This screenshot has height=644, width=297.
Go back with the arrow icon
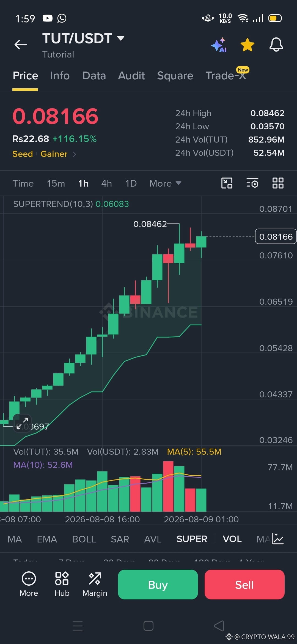tap(21, 44)
